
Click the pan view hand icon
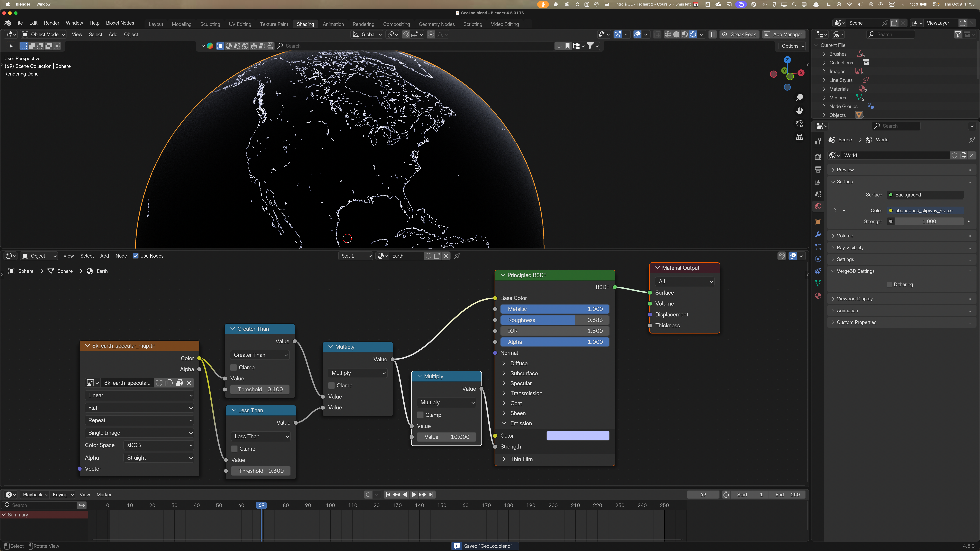click(799, 111)
